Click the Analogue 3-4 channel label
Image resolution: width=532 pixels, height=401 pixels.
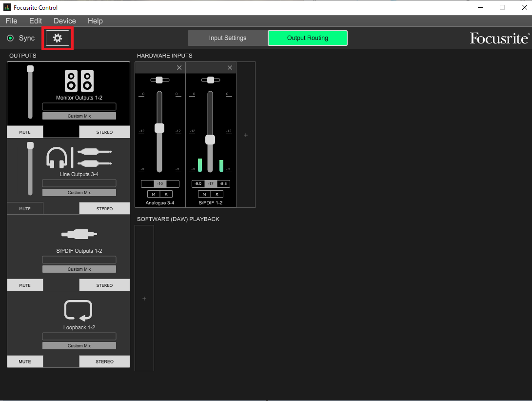click(x=160, y=203)
